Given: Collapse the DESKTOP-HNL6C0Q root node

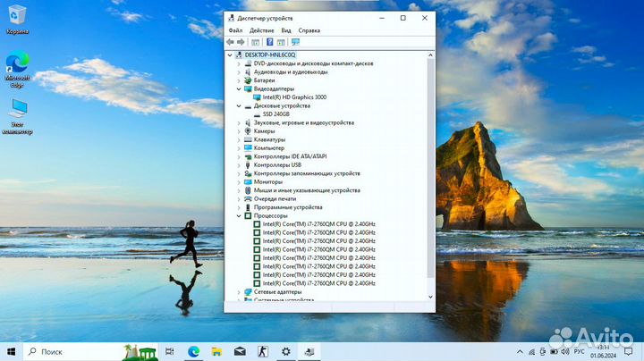Looking at the screenshot, I should 230,55.
